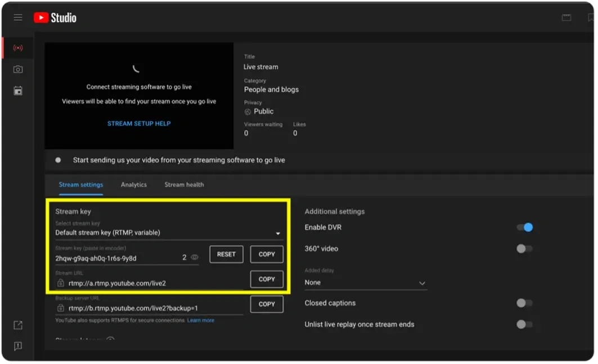Expand the Added delay dropdown
Viewport: 598px width, 364px height.
click(x=366, y=283)
